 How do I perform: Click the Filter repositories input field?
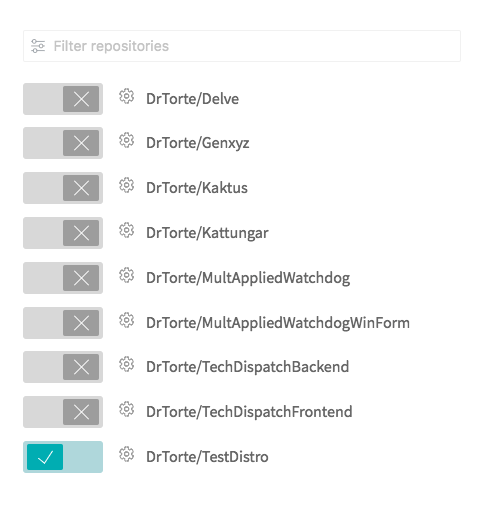[x=242, y=46]
